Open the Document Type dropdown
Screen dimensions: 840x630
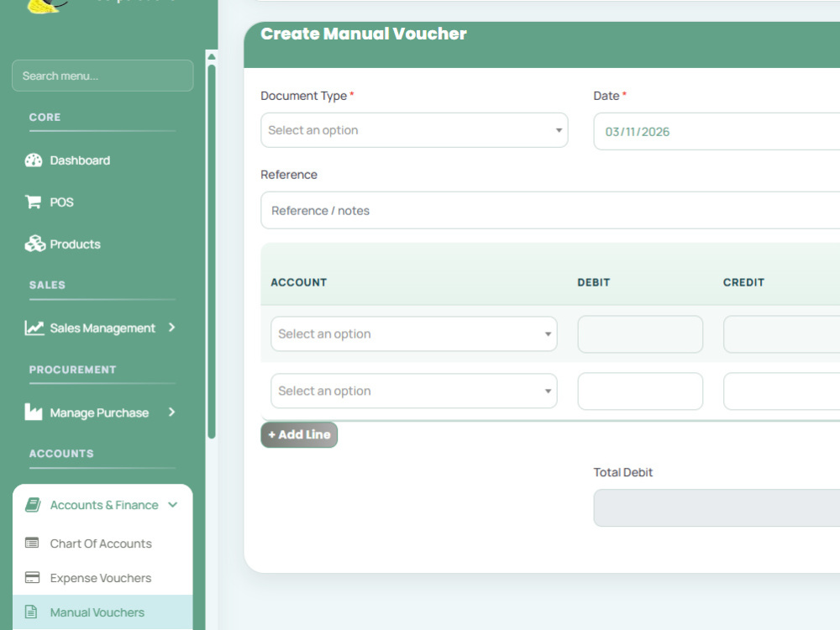pyautogui.click(x=414, y=130)
